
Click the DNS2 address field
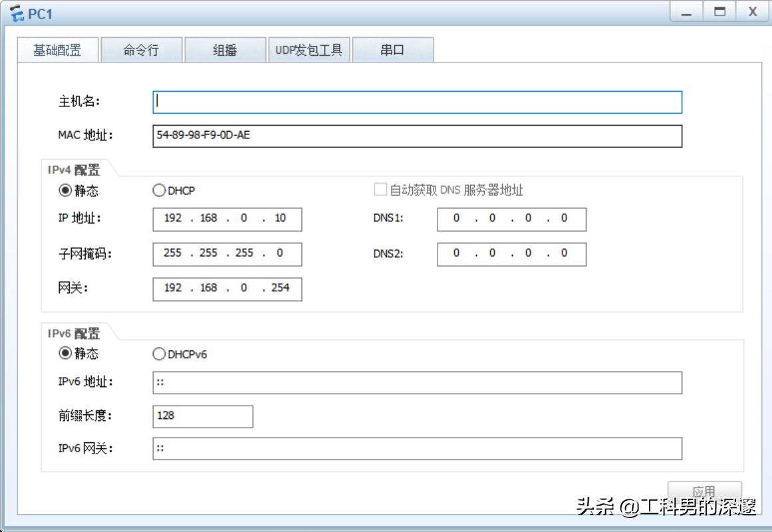click(511, 254)
